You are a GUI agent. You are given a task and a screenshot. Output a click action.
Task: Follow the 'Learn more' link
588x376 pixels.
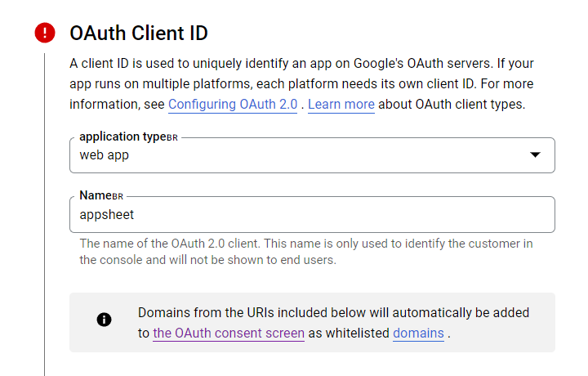pos(341,105)
